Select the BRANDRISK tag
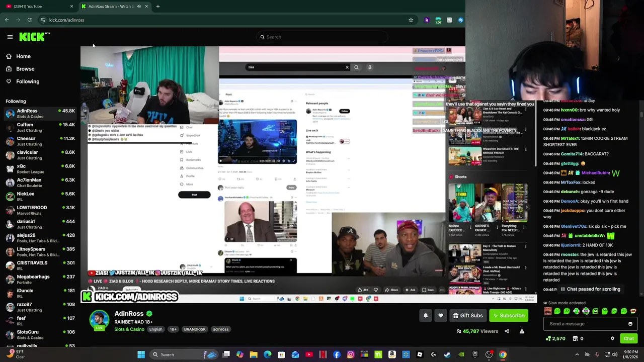Viewport: 644px width, 362px height. 195,329
